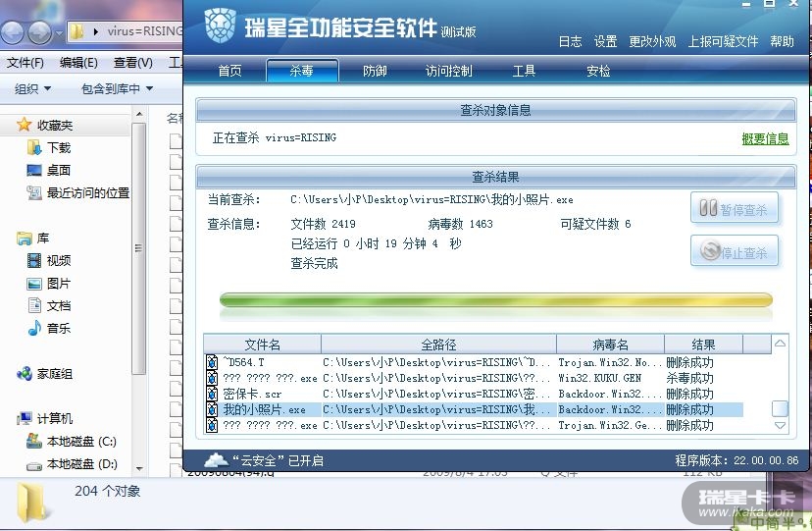This screenshot has height=531, width=812.
Task: Click Explorer back navigation button
Action: click(12, 32)
